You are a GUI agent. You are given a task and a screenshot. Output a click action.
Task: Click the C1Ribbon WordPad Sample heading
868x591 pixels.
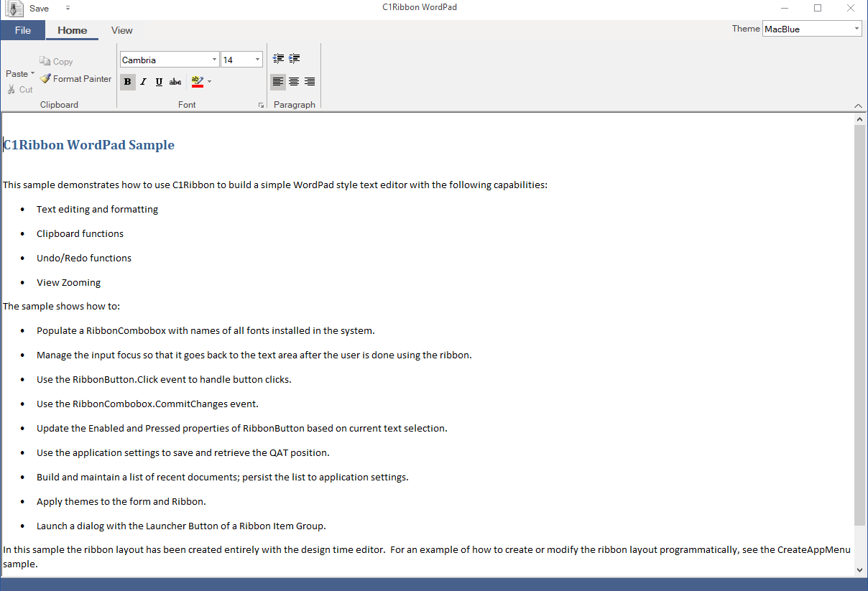(89, 145)
